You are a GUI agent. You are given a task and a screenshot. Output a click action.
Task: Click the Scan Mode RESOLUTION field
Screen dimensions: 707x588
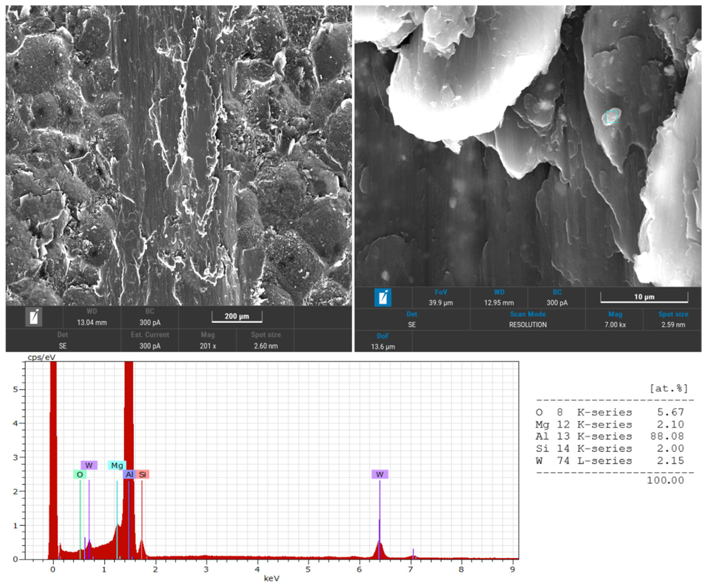[x=527, y=325]
